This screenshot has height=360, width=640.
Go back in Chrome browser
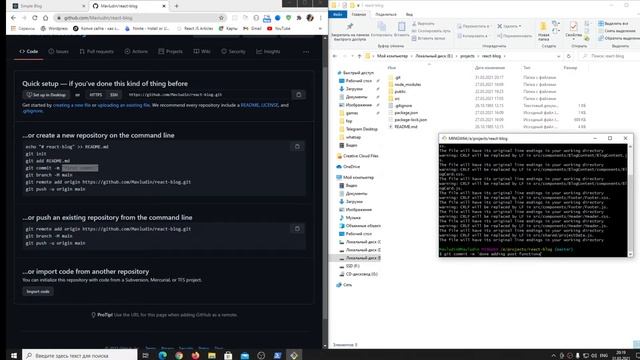tap(13, 18)
